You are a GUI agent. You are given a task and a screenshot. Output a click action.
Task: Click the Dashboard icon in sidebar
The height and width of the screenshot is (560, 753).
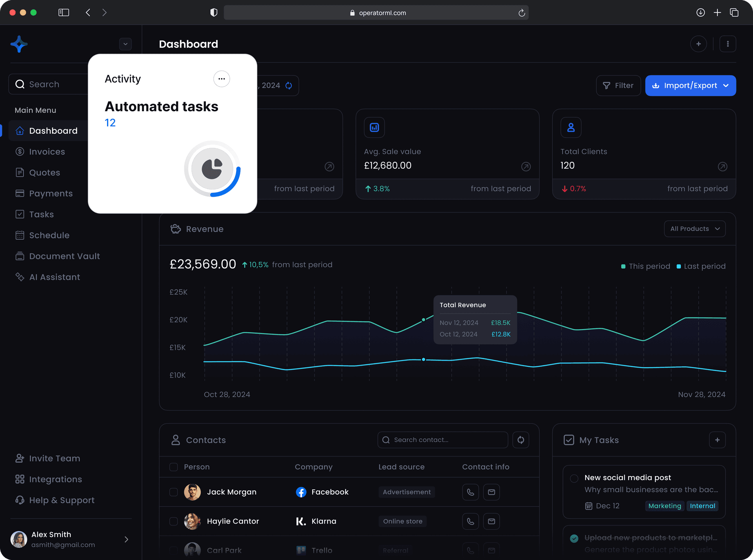pos(20,130)
